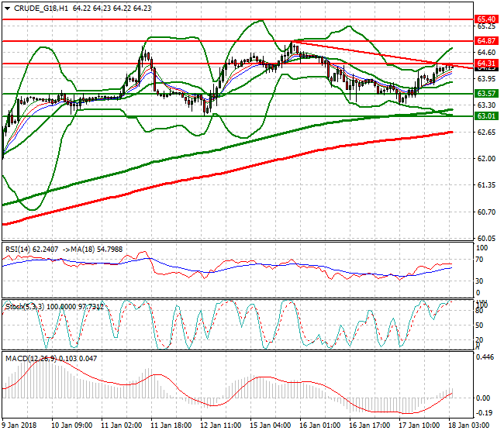The width and height of the screenshot is (504, 434).
Task: Click the 12 Jan 11:00 date label
Action: coord(219,426)
